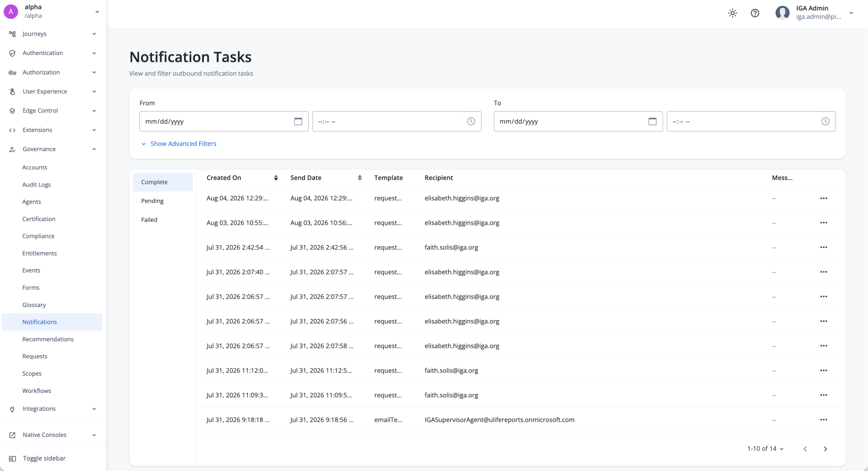Image resolution: width=868 pixels, height=471 pixels.
Task: Go to previous page arrow
Action: point(805,449)
